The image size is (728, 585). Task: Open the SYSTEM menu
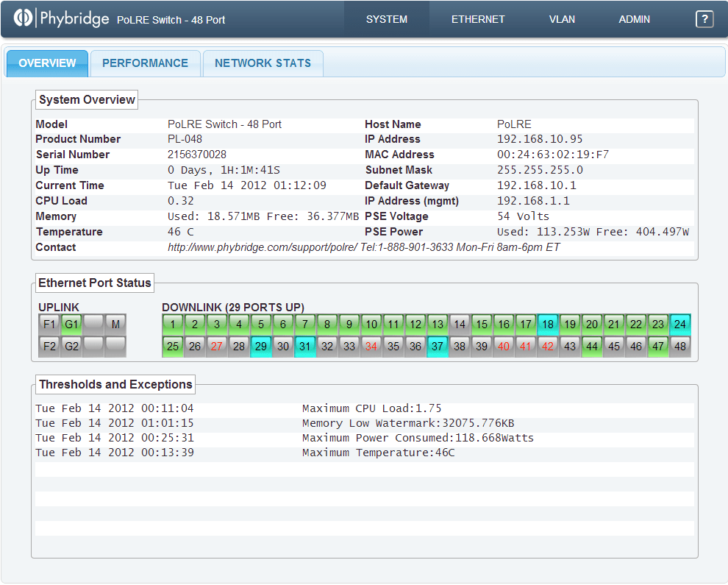coord(387,20)
